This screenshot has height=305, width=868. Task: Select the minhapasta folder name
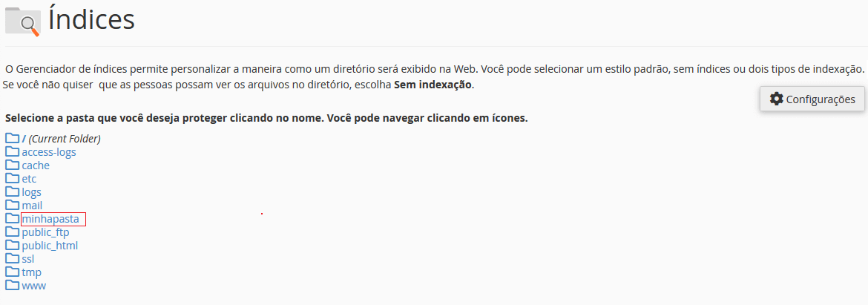click(50, 219)
